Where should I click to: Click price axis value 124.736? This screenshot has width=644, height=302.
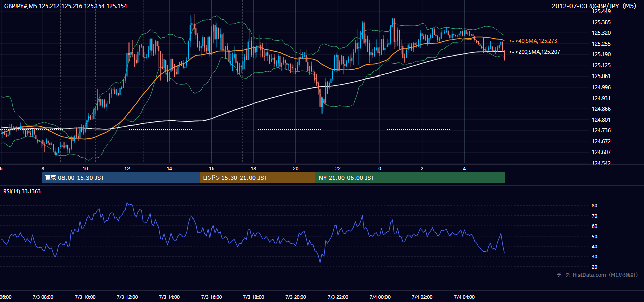pos(601,130)
